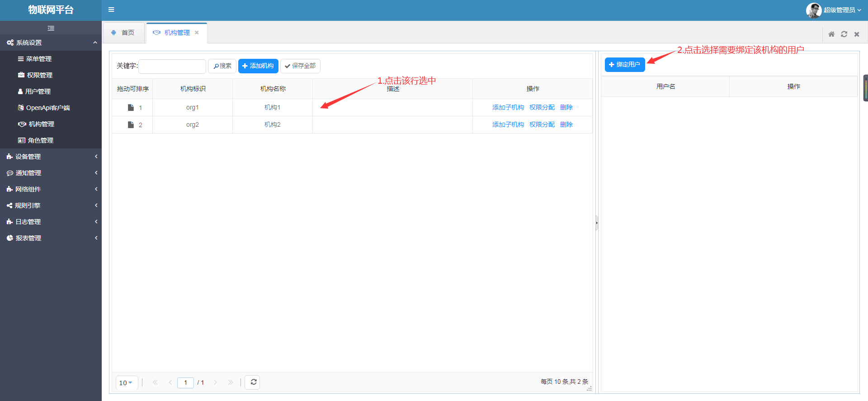The width and height of the screenshot is (868, 401).
Task: Click the refresh tab icon at top right
Action: pos(844,34)
